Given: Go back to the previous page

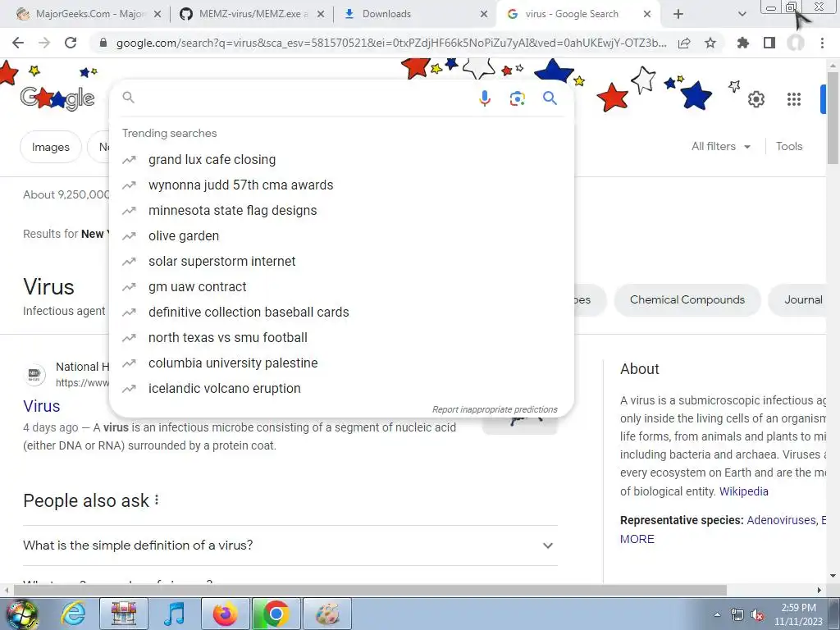Looking at the screenshot, I should coord(18,43).
